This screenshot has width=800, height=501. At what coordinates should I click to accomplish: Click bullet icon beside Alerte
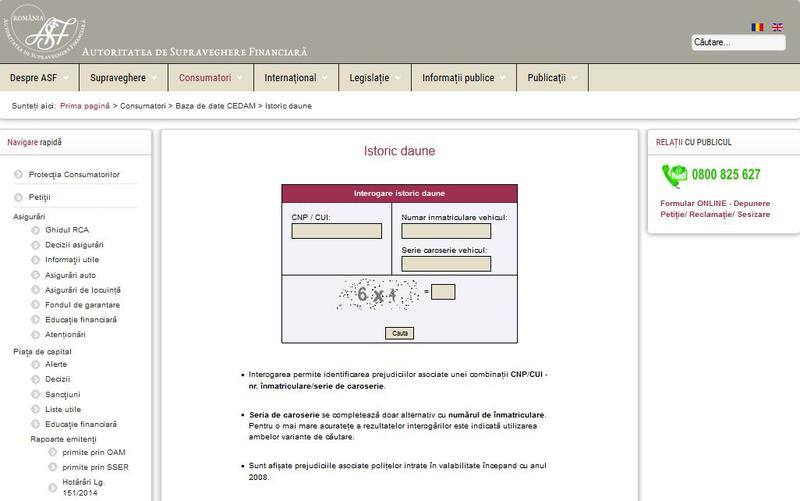point(34,365)
